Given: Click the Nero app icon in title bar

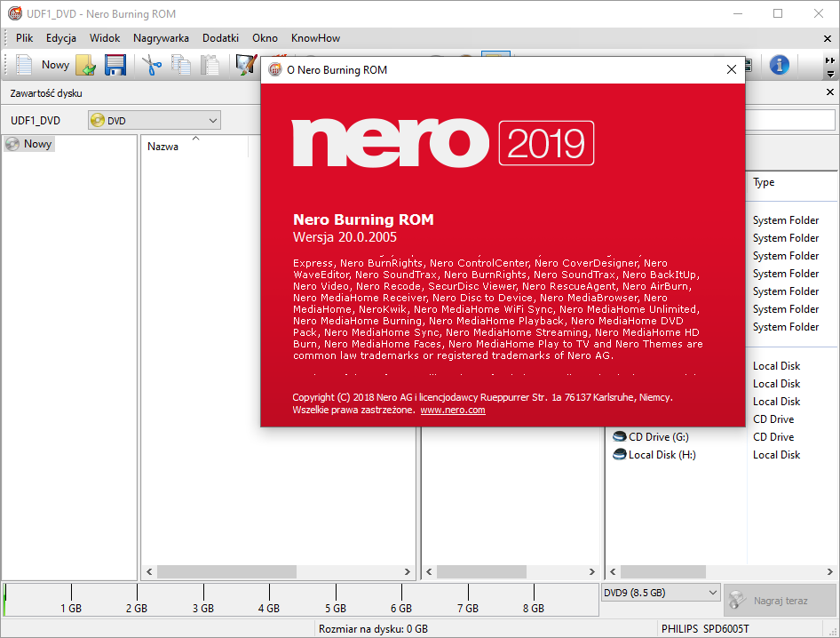Looking at the screenshot, I should coord(15,13).
